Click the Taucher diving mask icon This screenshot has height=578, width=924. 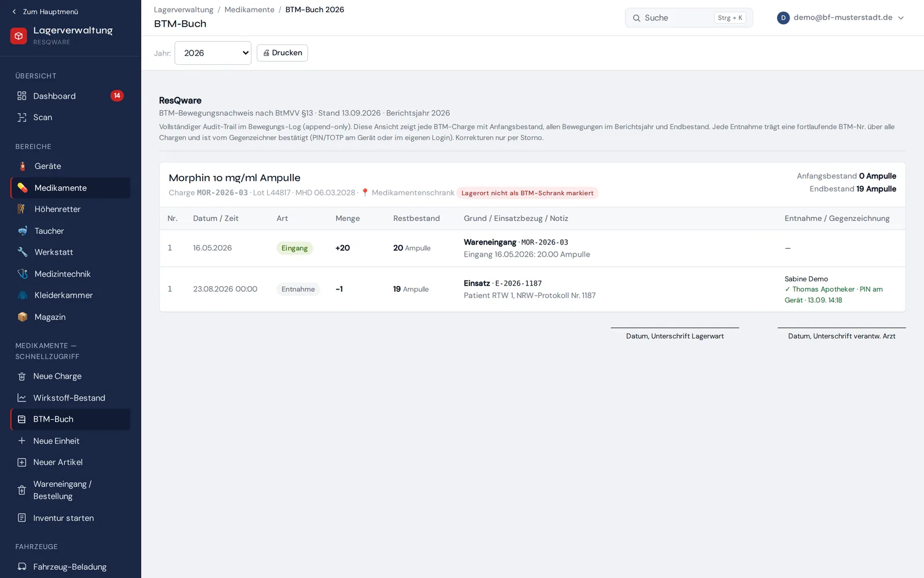[x=23, y=231]
